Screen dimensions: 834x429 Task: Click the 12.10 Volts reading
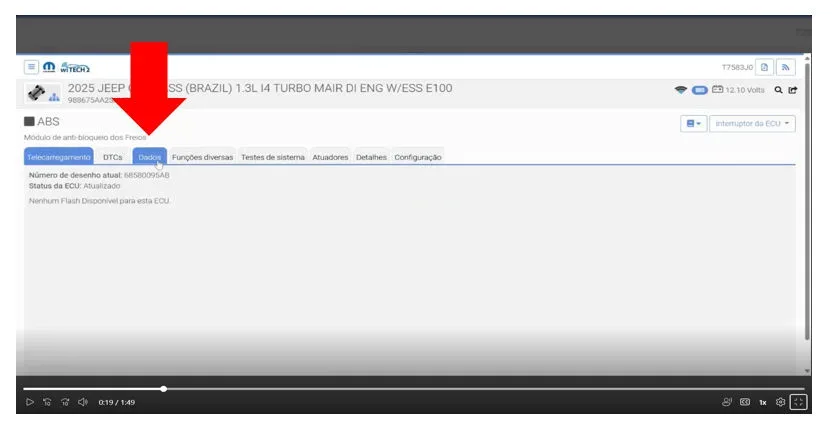(x=745, y=90)
